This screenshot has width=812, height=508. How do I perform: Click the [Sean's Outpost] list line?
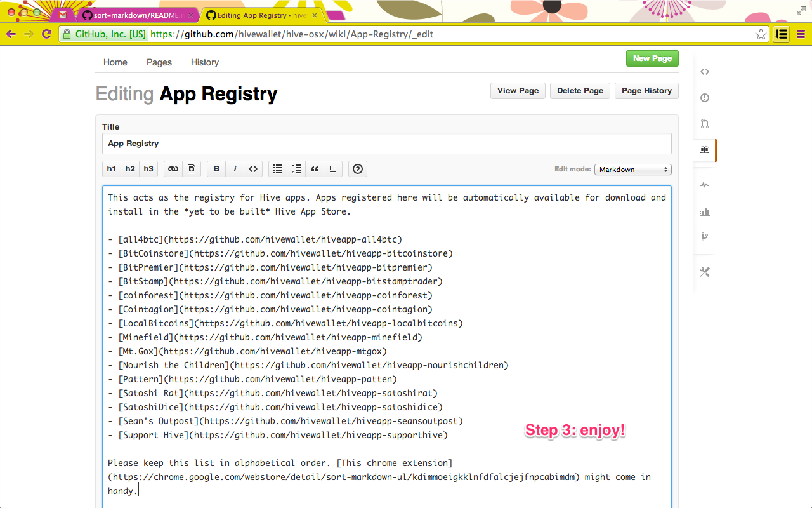click(285, 421)
